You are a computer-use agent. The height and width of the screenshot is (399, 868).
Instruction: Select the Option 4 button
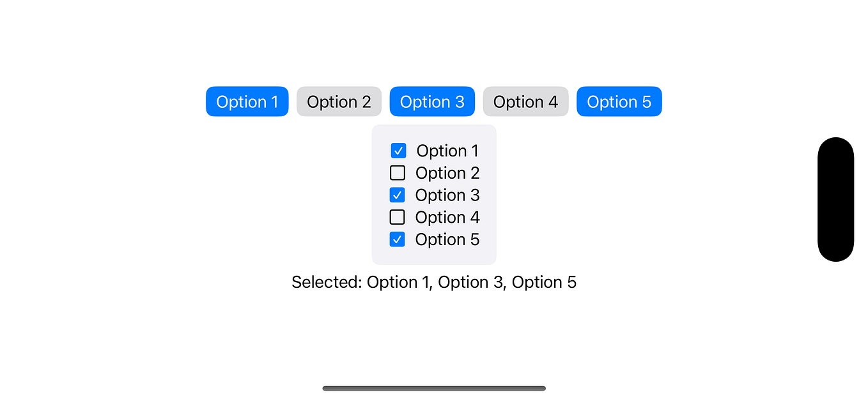pyautogui.click(x=525, y=102)
